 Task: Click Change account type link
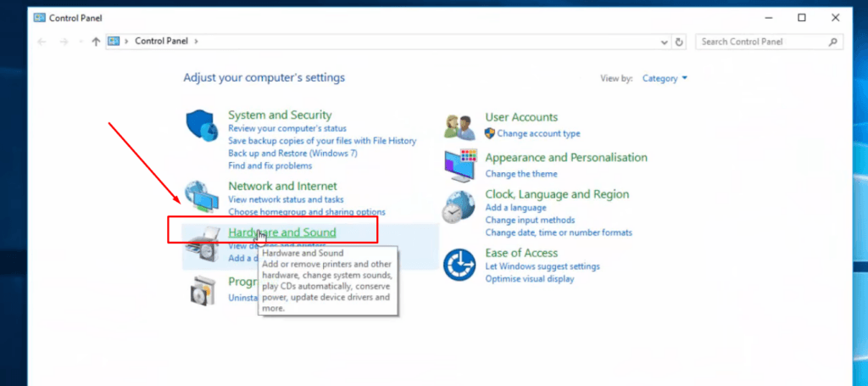tap(538, 133)
